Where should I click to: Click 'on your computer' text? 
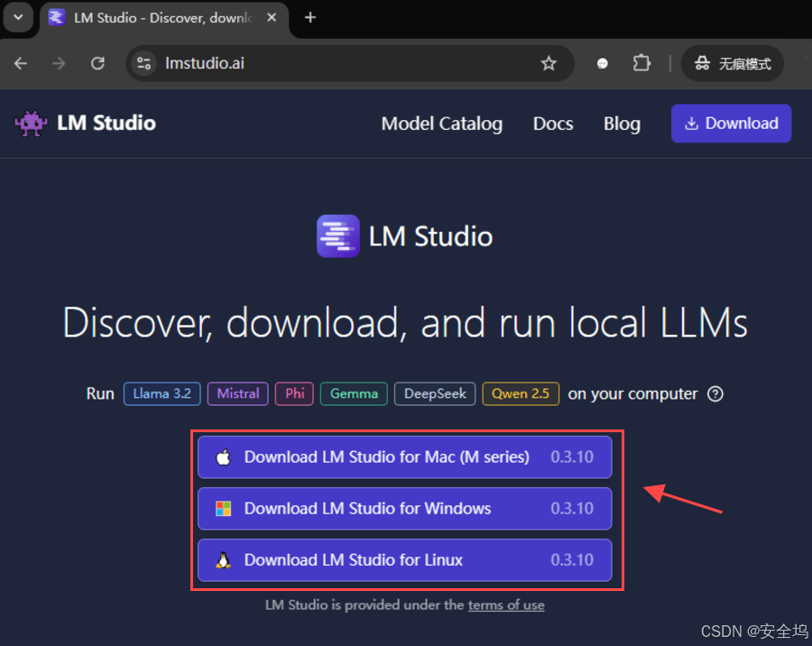pos(632,393)
